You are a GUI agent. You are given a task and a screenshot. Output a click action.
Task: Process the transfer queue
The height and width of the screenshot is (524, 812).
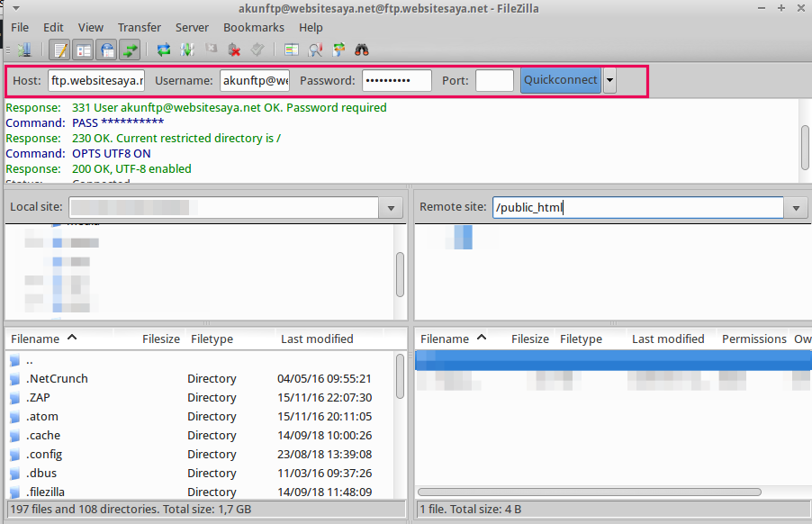[189, 50]
